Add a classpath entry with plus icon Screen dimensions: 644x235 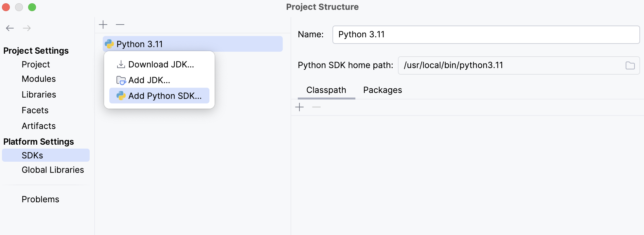299,107
